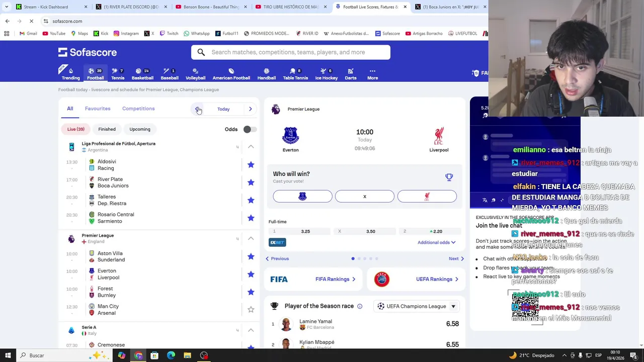The width and height of the screenshot is (644, 362).
Task: Add Man City vs Arsenal to favourites
Action: point(251,310)
